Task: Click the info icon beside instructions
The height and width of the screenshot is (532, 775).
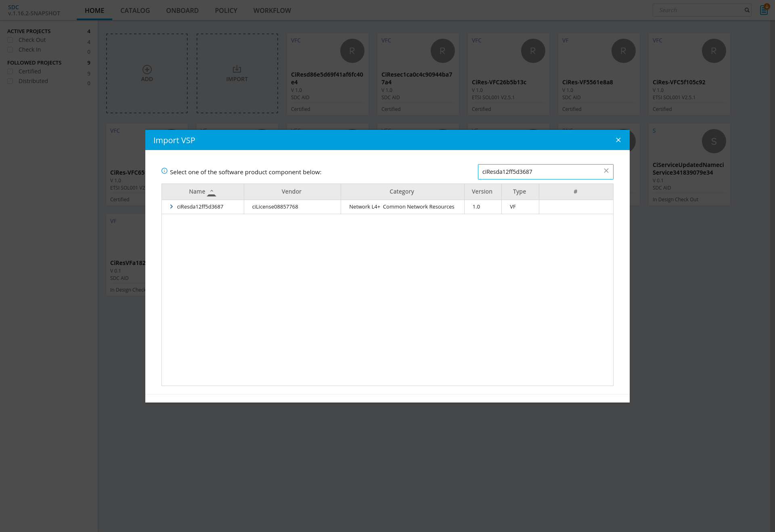Action: pos(164,171)
